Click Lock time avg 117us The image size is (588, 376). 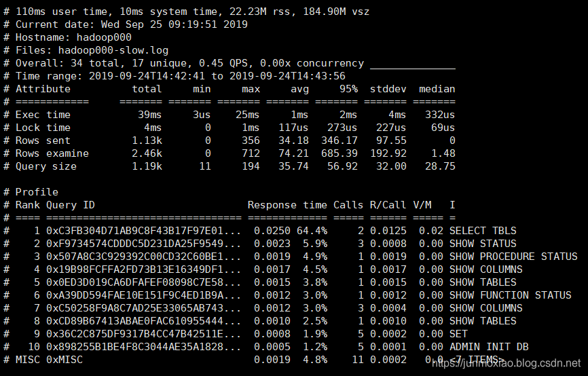[x=293, y=128]
